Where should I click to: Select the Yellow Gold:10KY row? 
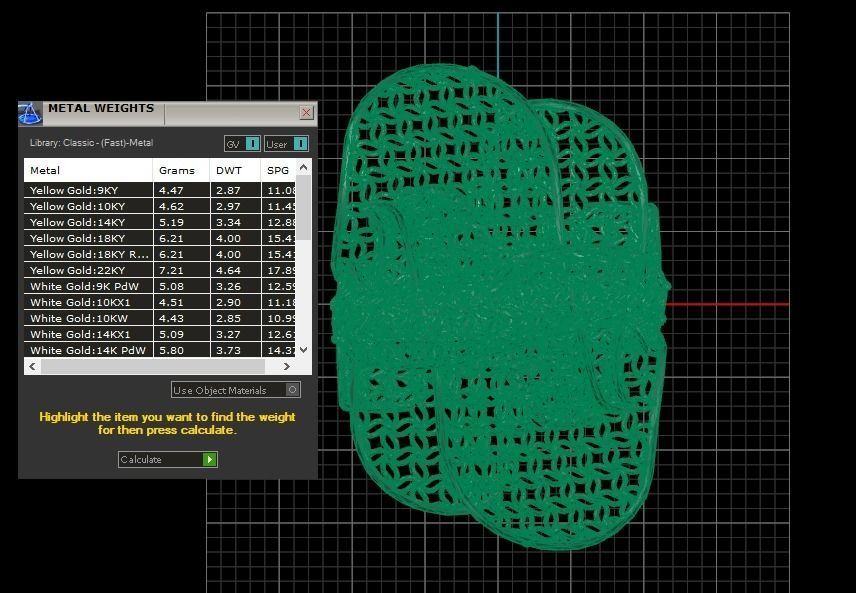[x=160, y=206]
